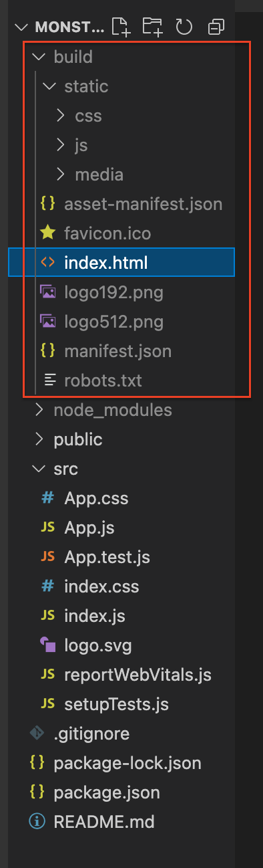This screenshot has height=868, width=263.
Task: Click the HTML brackets icon of index.html
Action: pos(48,263)
